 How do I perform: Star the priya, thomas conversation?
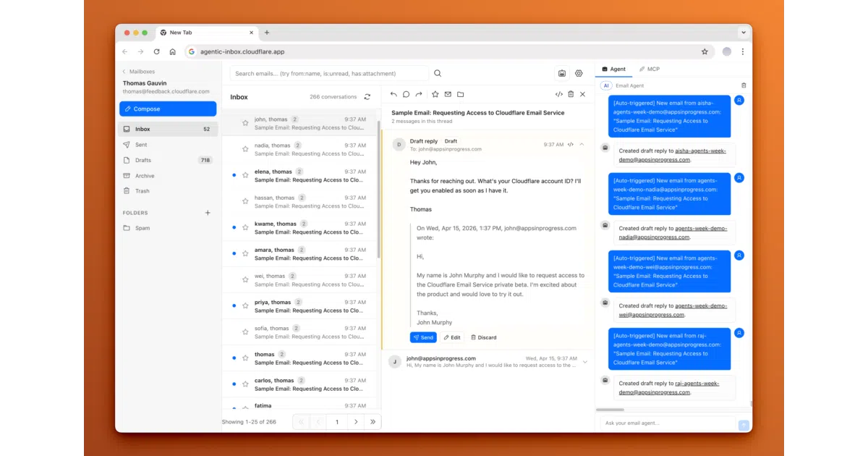tap(245, 305)
